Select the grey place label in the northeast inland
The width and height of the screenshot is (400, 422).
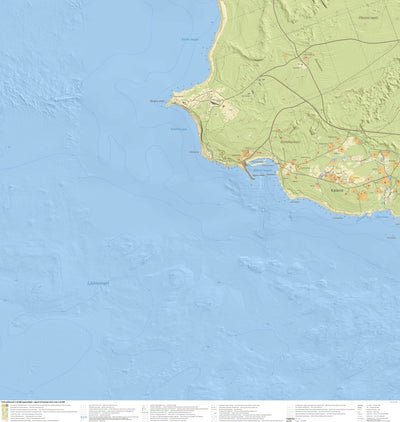click(368, 18)
